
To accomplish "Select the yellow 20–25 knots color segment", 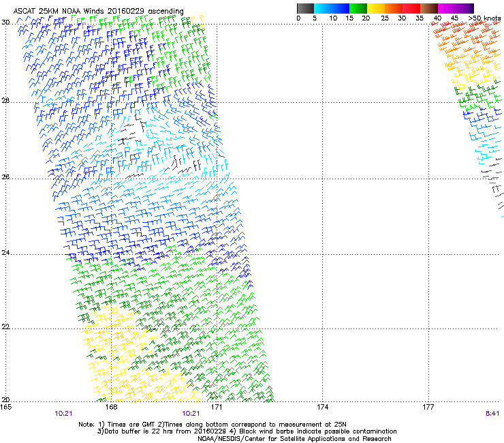I will click(376, 8).
